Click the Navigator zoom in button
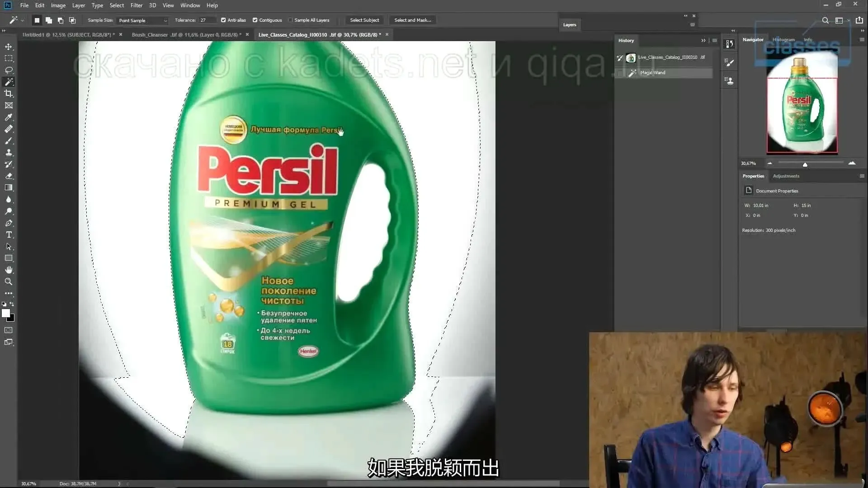Screen dimensions: 868x488 852,163
